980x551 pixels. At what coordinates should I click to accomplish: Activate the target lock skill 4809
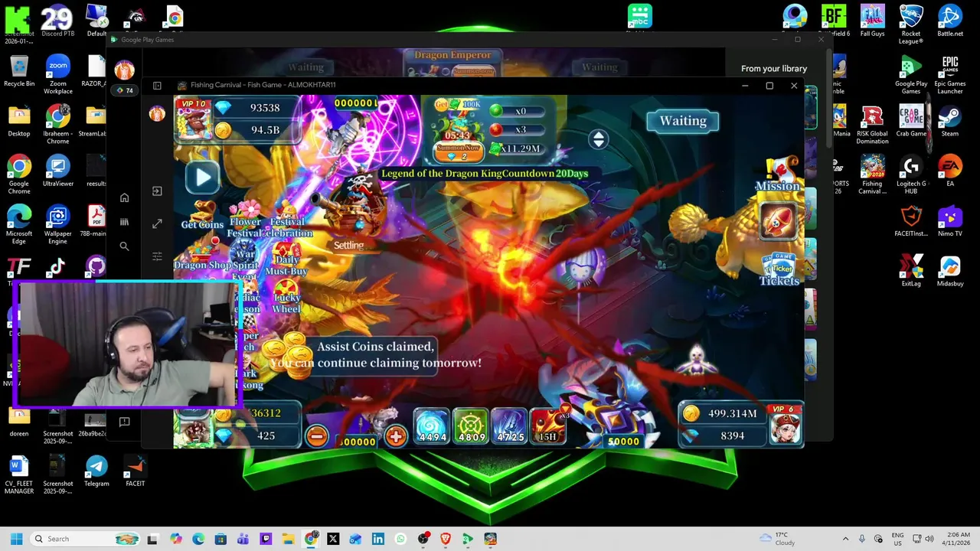tap(470, 426)
